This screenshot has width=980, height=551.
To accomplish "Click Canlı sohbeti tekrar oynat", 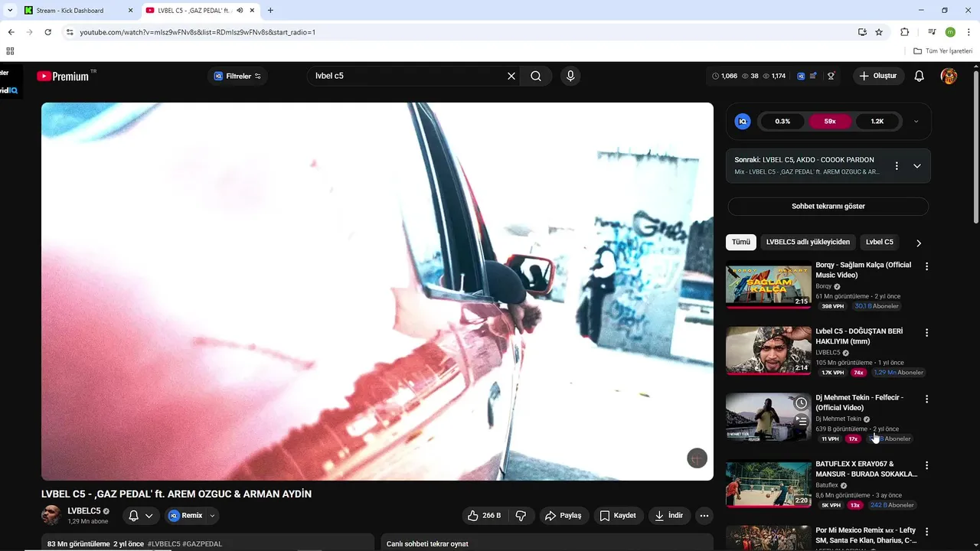I will (x=427, y=544).
